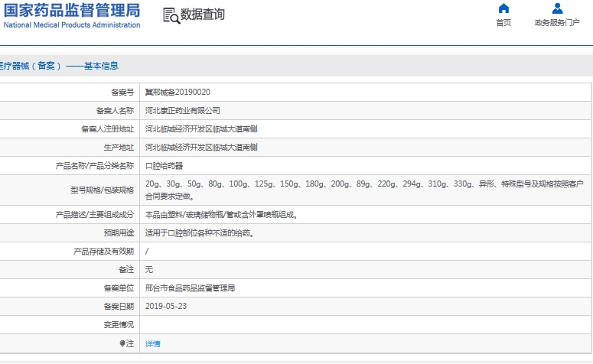
Task: Select product name 口腔给药器
Action: tap(165, 165)
